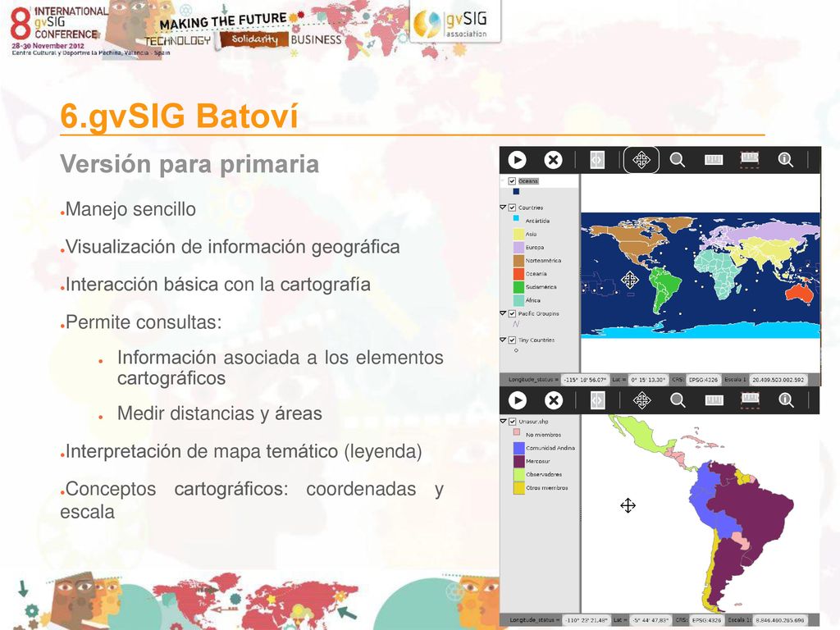Click the Pacific Groupings line symbol
This screenshot has width=840, height=630.
point(516,324)
